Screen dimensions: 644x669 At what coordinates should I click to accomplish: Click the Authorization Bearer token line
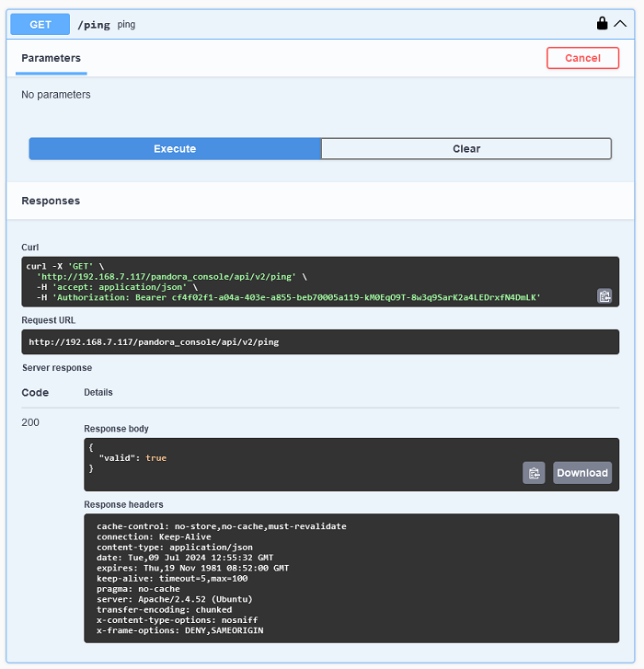[289, 297]
